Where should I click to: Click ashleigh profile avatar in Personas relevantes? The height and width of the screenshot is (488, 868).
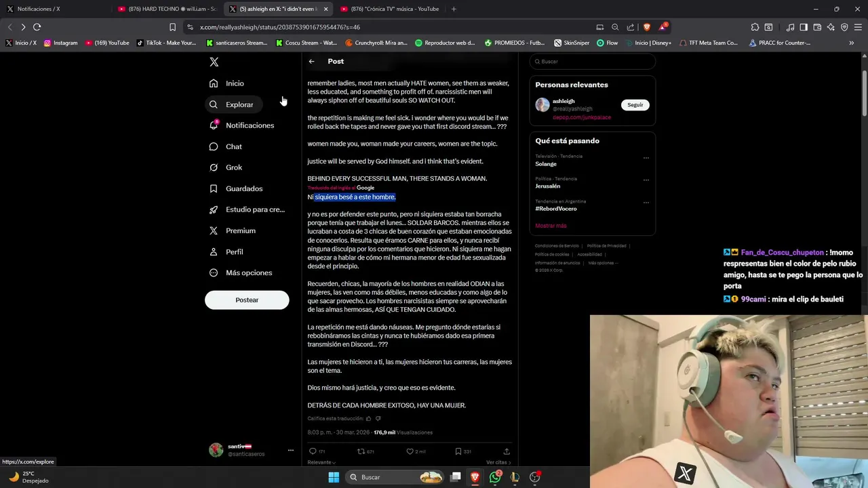pos(542,105)
